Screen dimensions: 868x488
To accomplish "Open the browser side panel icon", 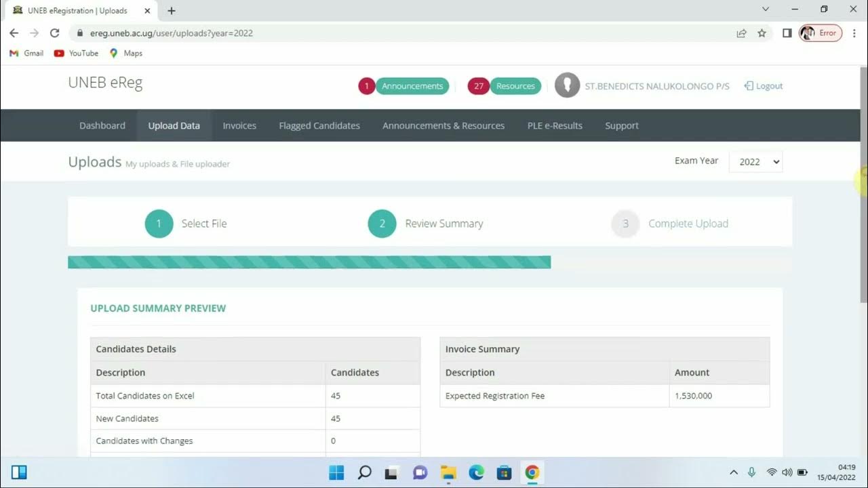I will click(787, 33).
